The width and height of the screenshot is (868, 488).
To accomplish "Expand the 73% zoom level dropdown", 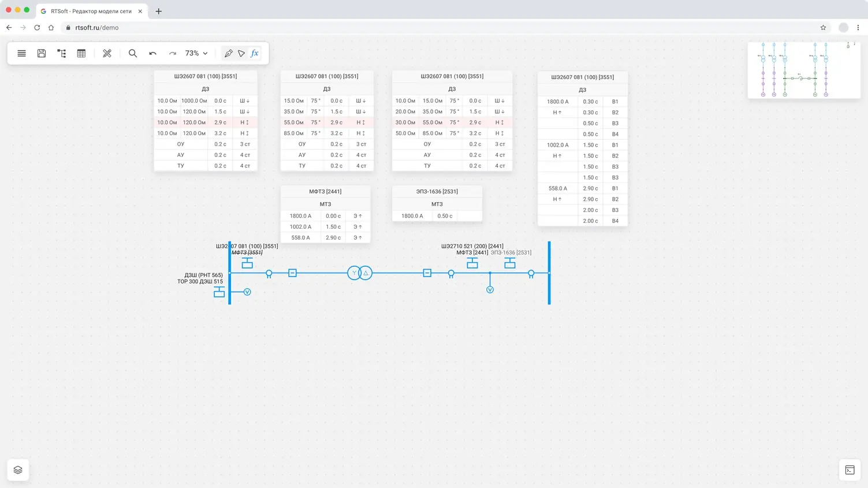I will point(196,53).
